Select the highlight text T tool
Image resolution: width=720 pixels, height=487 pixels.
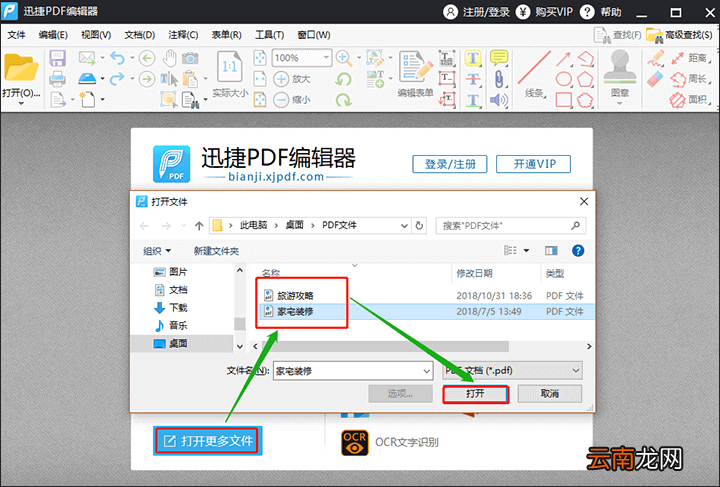click(x=473, y=58)
